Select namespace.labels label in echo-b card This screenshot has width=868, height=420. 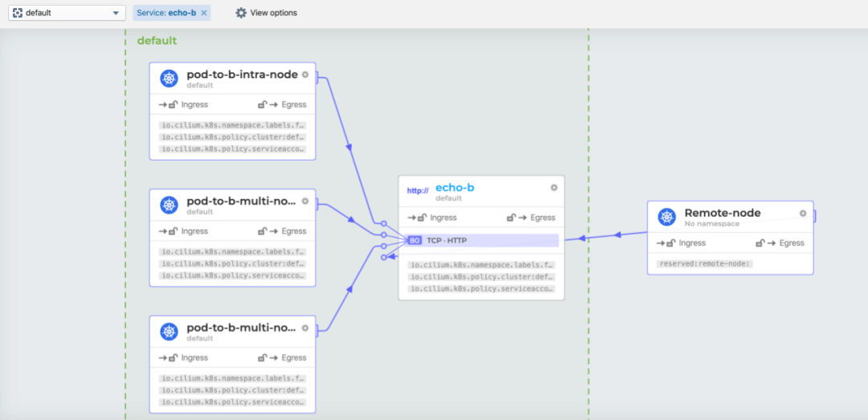(x=481, y=265)
